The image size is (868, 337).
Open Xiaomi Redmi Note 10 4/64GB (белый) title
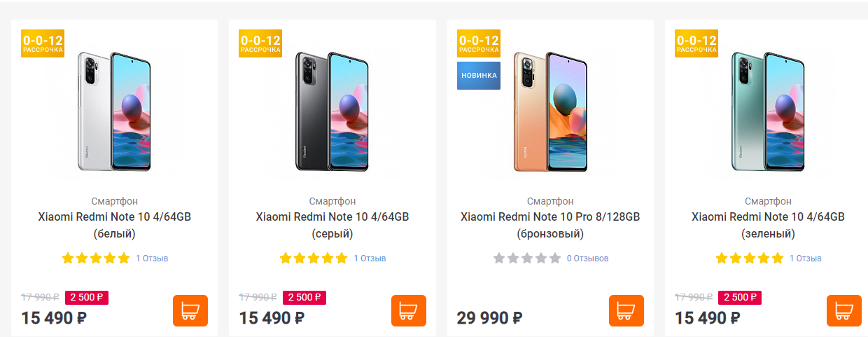(x=114, y=225)
